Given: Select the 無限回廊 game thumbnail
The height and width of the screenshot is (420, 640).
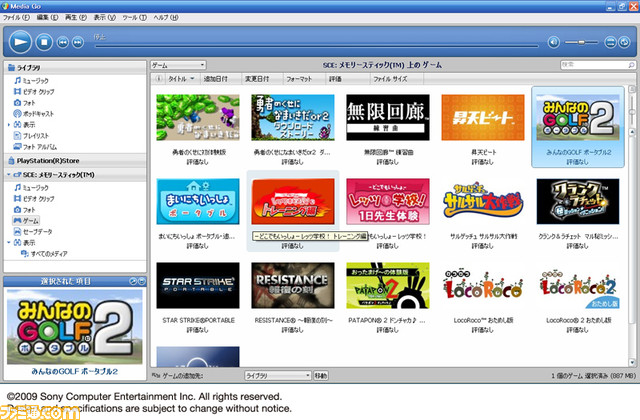Looking at the screenshot, I should tap(387, 118).
